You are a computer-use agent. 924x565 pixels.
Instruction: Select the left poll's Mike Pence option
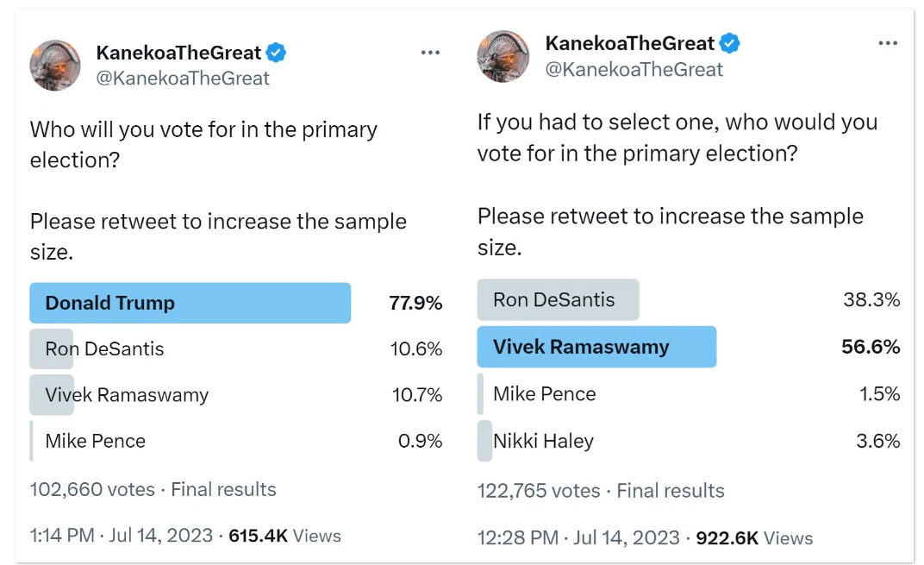(x=235, y=441)
